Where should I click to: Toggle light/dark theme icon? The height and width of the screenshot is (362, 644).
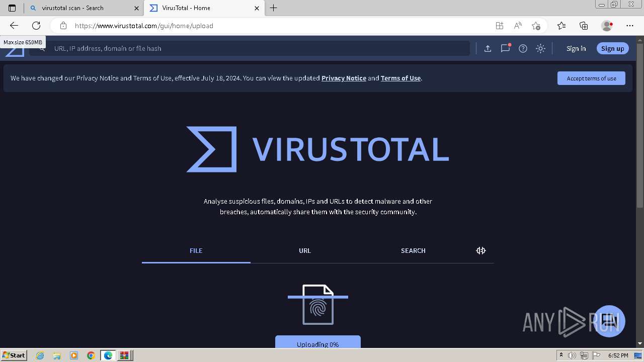(541, 48)
